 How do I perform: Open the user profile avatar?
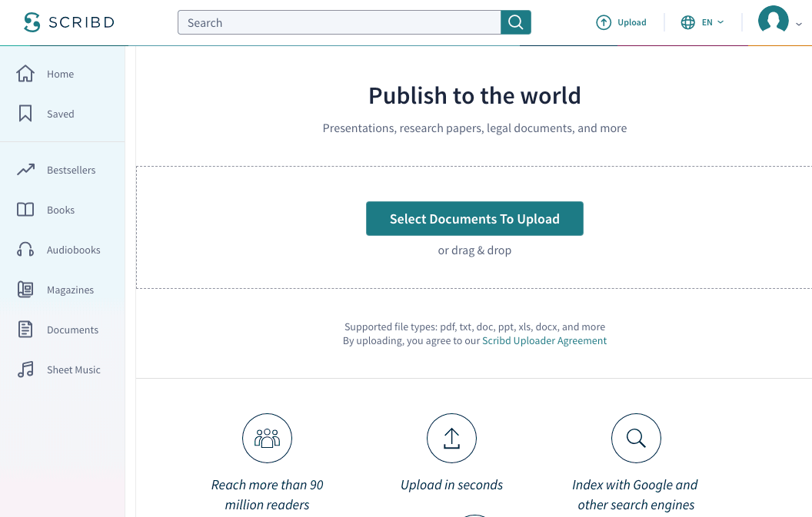773,20
